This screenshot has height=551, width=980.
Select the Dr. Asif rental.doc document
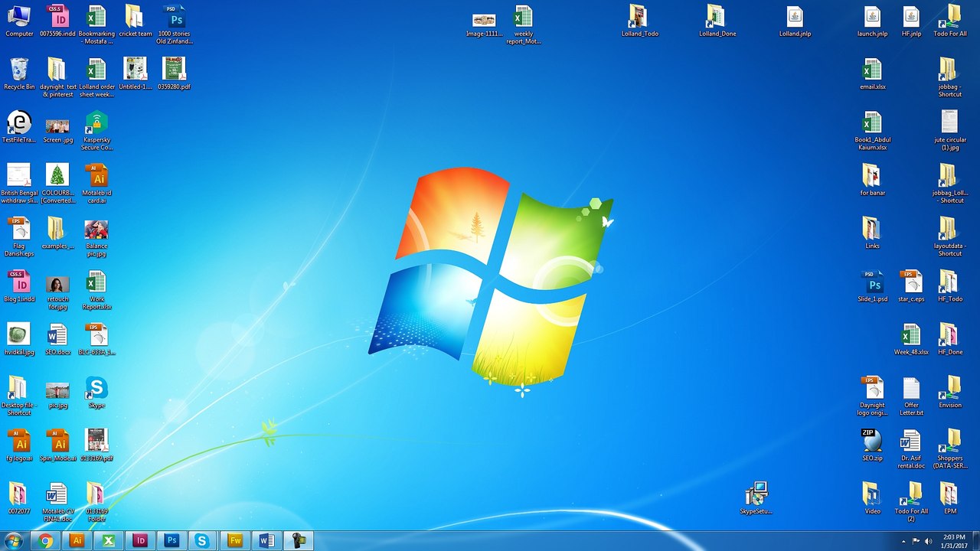pyautogui.click(x=911, y=448)
